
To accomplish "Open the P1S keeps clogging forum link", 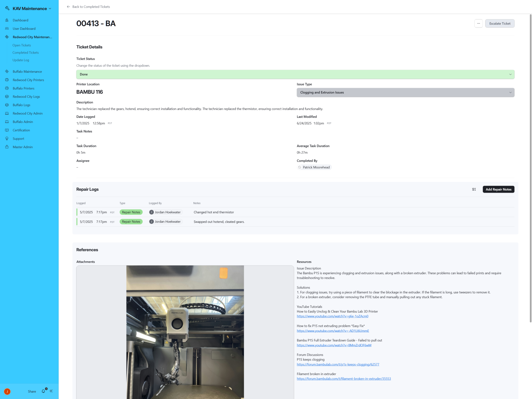I will (x=338, y=364).
